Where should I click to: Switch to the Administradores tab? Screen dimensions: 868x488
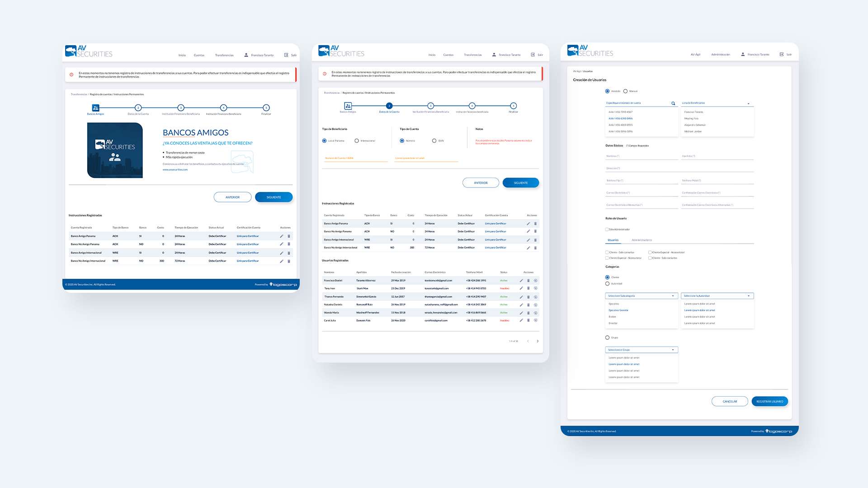(642, 240)
